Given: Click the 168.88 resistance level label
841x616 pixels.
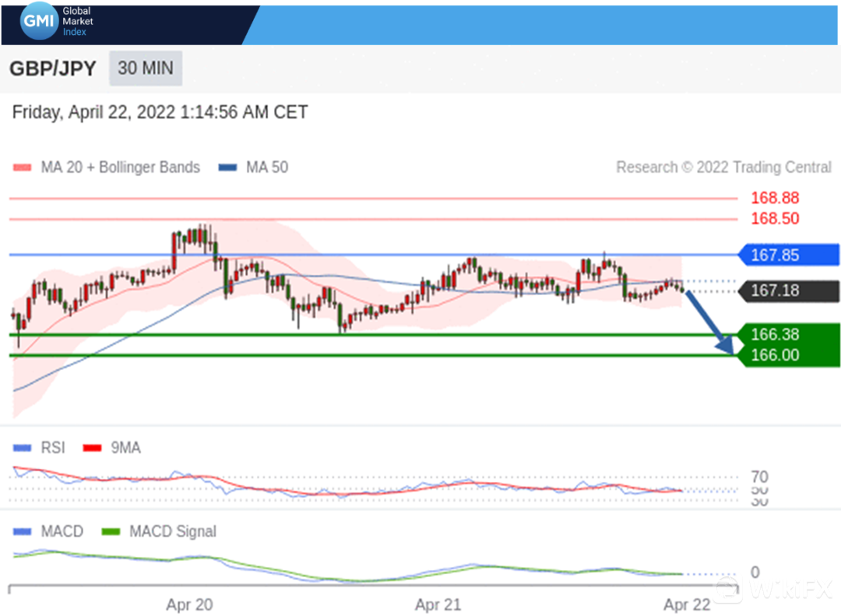Looking at the screenshot, I should (775, 198).
